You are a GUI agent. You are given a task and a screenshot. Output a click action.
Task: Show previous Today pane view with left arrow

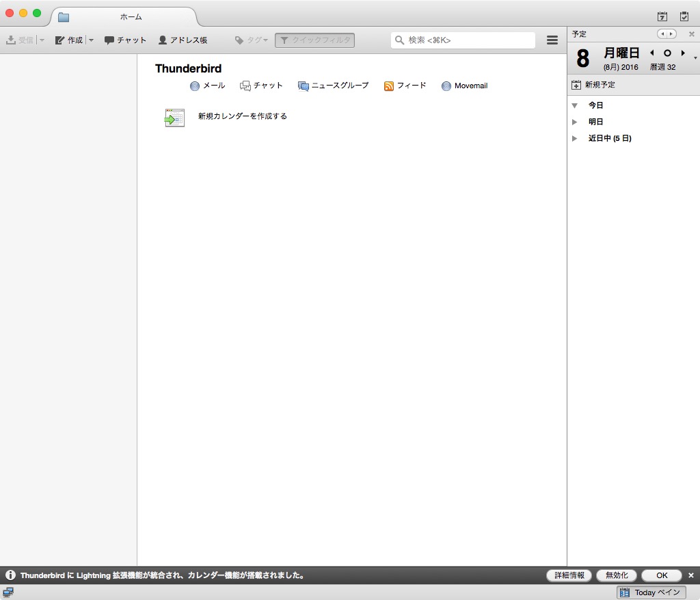coord(662,34)
